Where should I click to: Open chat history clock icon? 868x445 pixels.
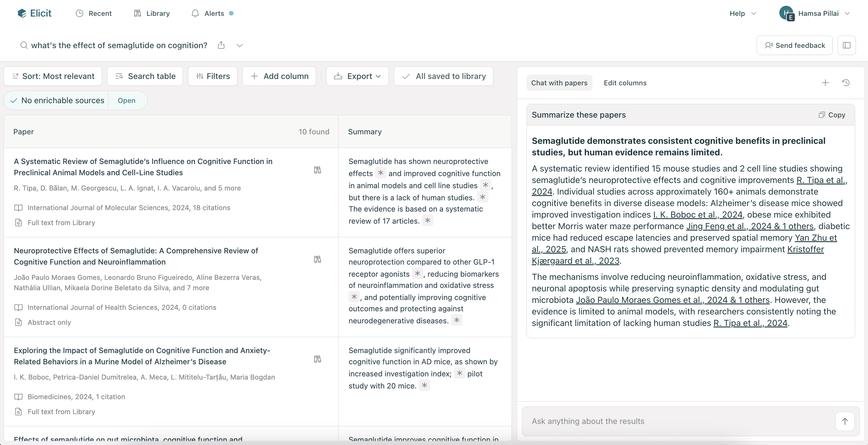846,83
